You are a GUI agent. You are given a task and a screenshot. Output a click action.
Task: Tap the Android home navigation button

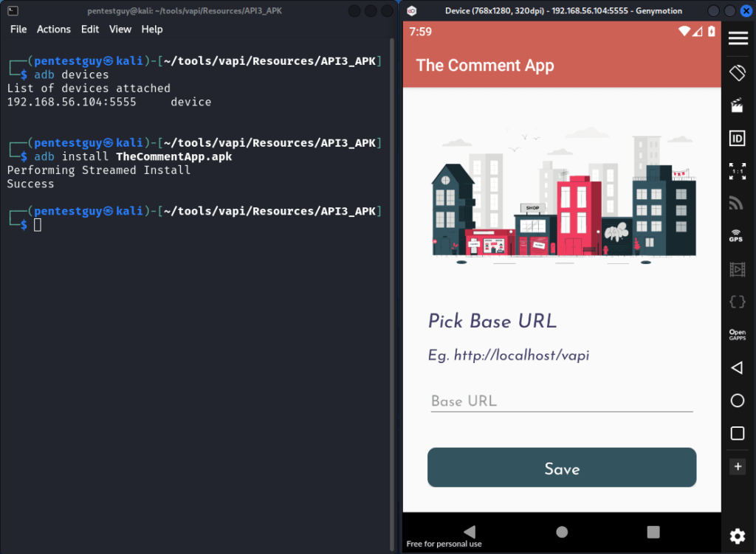coord(562,532)
